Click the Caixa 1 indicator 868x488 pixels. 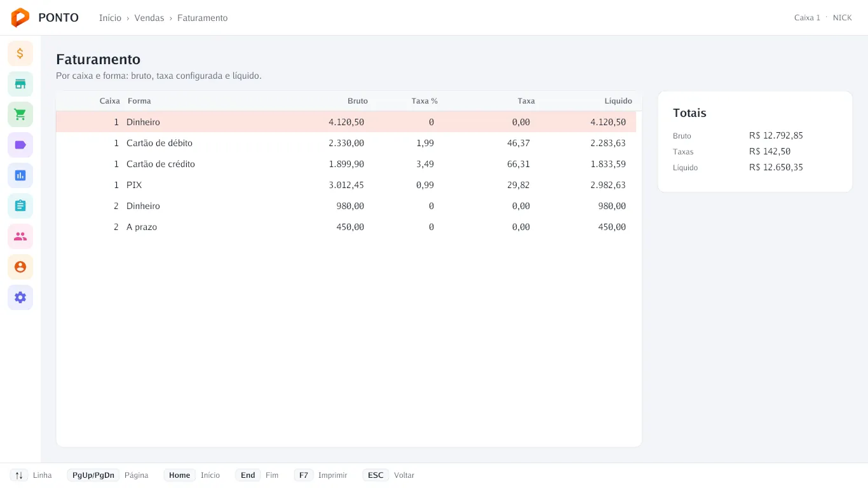(x=807, y=18)
